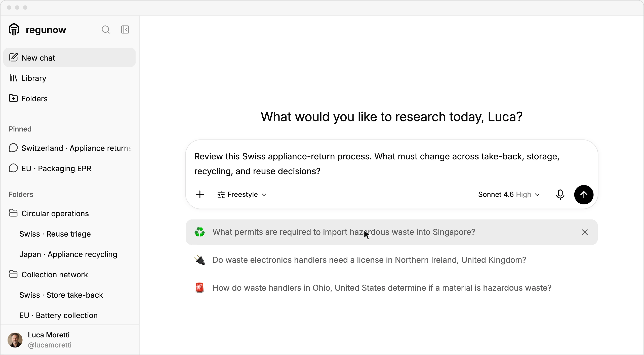Click the regunow logo icon
The height and width of the screenshot is (355, 644).
(x=14, y=29)
